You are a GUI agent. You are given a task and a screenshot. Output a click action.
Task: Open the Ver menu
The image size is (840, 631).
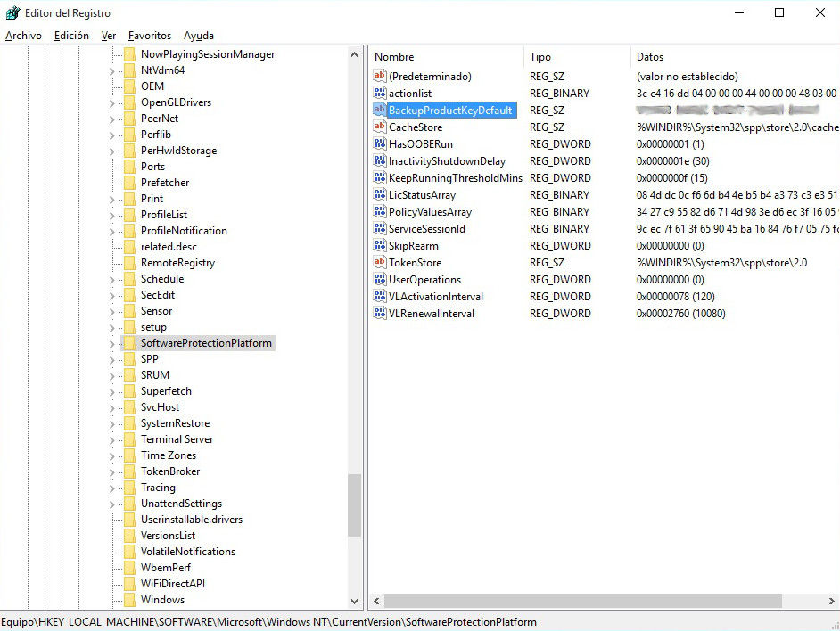109,36
